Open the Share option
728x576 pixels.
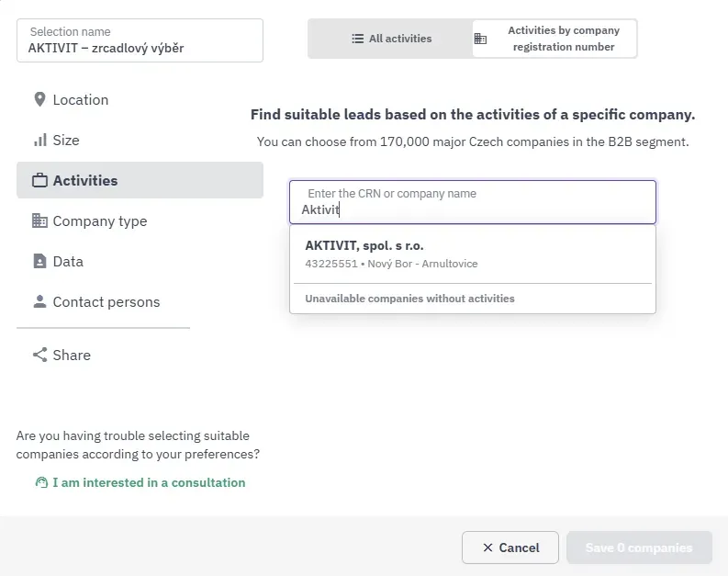[x=140, y=355]
